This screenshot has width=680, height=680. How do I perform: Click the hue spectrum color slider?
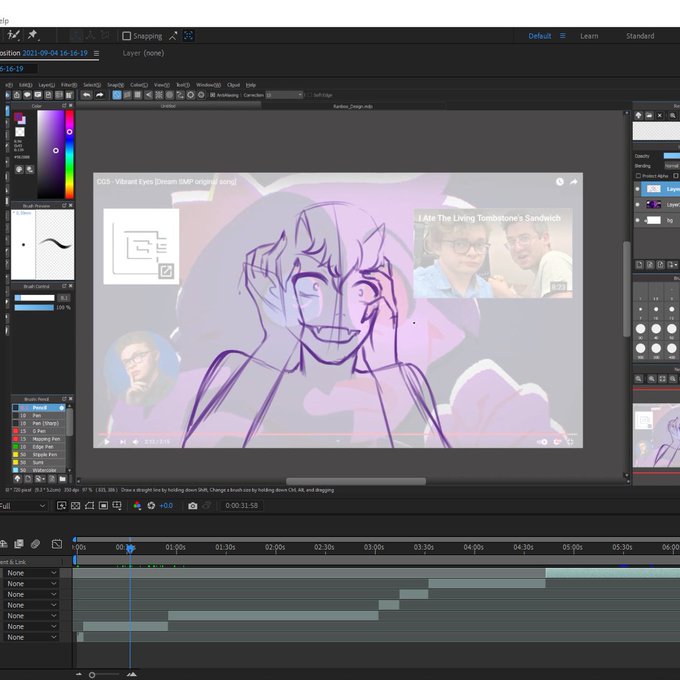(x=69, y=154)
